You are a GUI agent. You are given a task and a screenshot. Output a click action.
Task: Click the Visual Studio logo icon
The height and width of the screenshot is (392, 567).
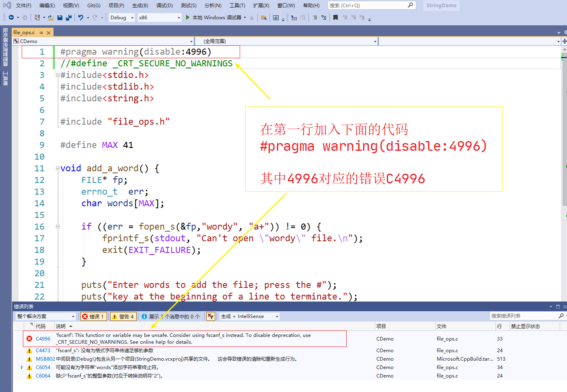point(7,5)
